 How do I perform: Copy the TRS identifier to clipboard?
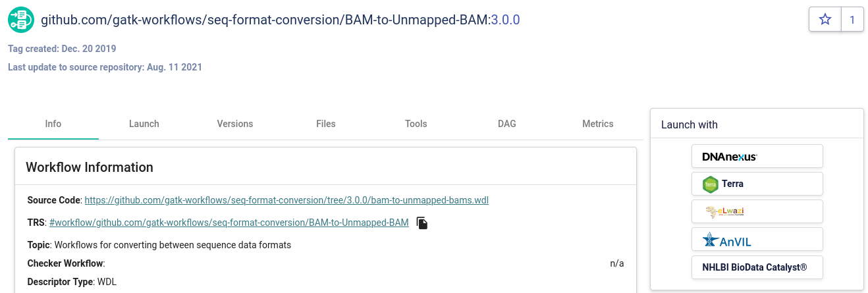(x=422, y=223)
